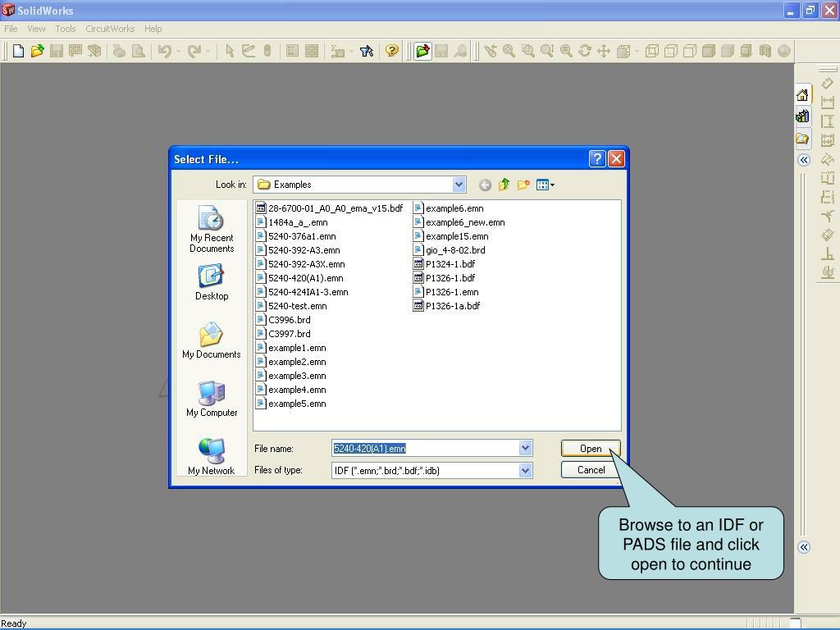This screenshot has height=630, width=840.
Task: Select file example6_new.emn
Action: [459, 222]
